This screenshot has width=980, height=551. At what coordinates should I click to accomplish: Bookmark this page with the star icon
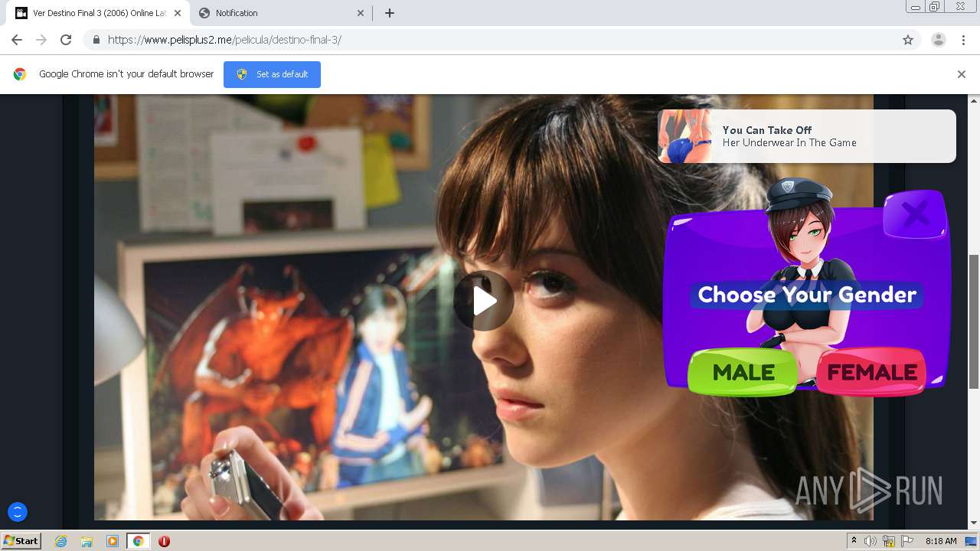[x=908, y=40]
